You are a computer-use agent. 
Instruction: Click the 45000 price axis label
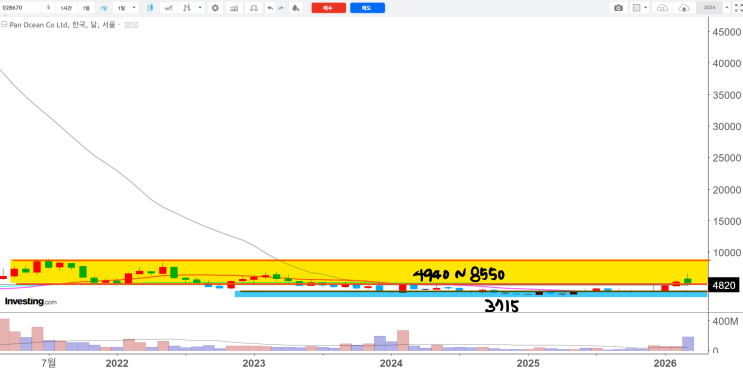click(726, 32)
